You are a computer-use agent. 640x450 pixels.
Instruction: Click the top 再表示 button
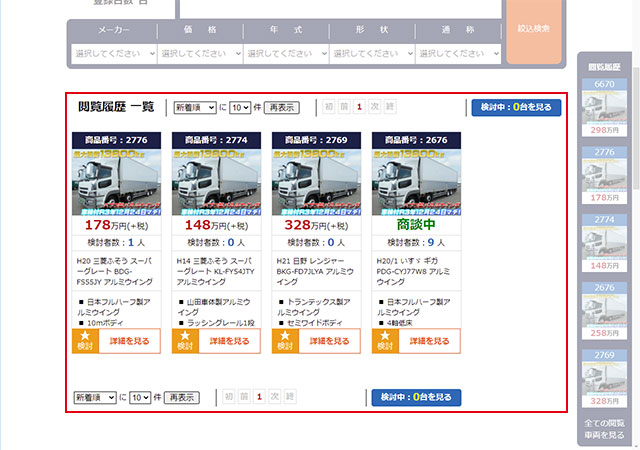click(x=282, y=108)
